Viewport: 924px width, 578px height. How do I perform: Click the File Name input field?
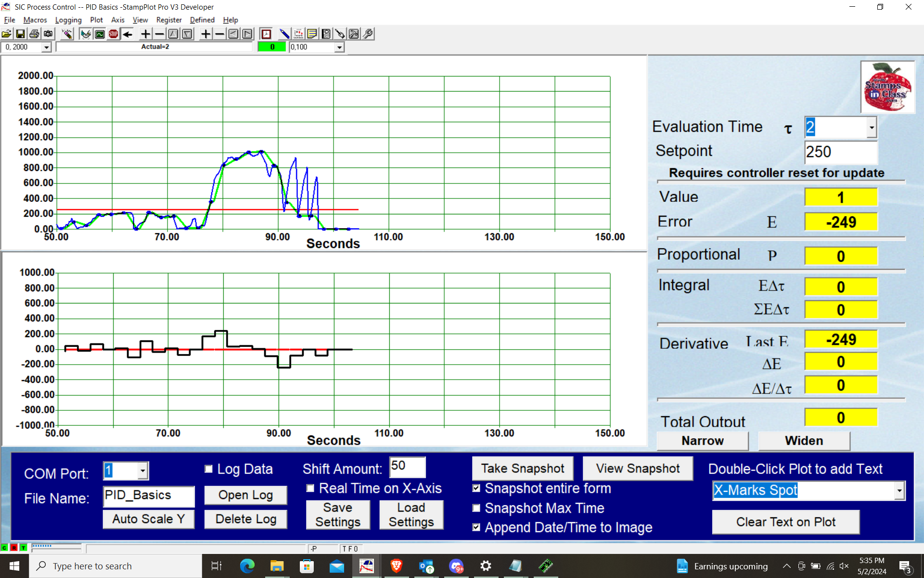[149, 496]
